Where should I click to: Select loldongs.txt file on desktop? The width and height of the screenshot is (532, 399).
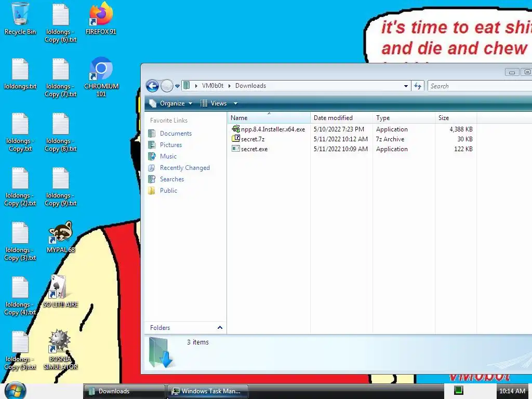(x=20, y=74)
